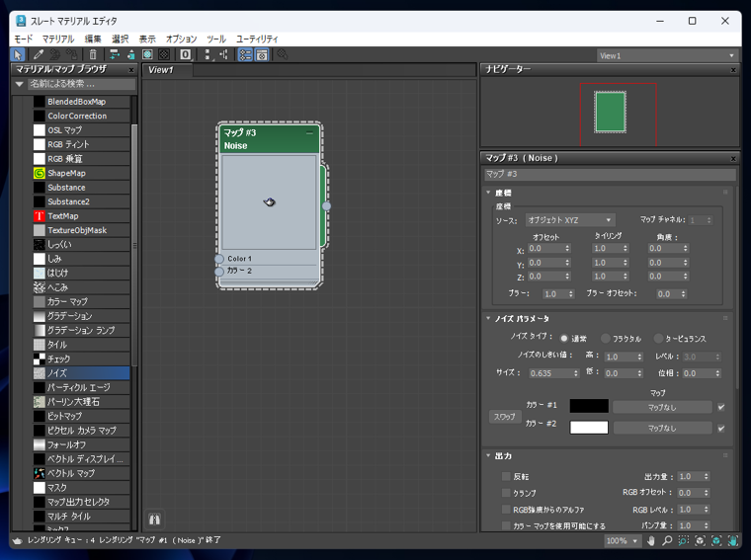
Task: Click the Noise node output socket
Action: pyautogui.click(x=327, y=206)
